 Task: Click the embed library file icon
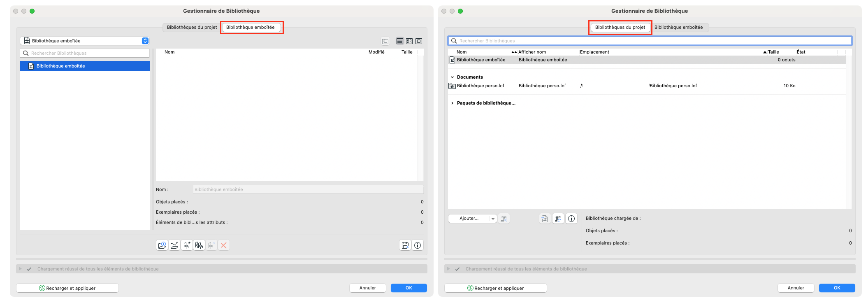click(545, 219)
